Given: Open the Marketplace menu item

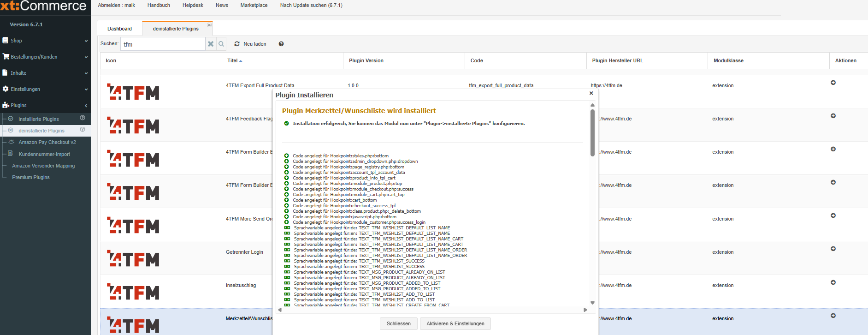Looking at the screenshot, I should 254,5.
